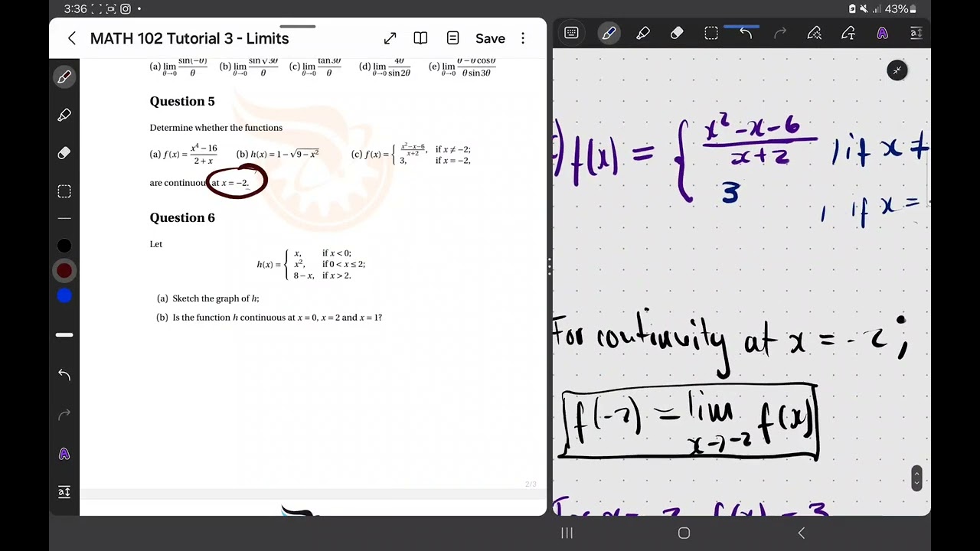The width and height of the screenshot is (980, 551).
Task: Tap 'Determine whether the functions' text
Action: (216, 128)
